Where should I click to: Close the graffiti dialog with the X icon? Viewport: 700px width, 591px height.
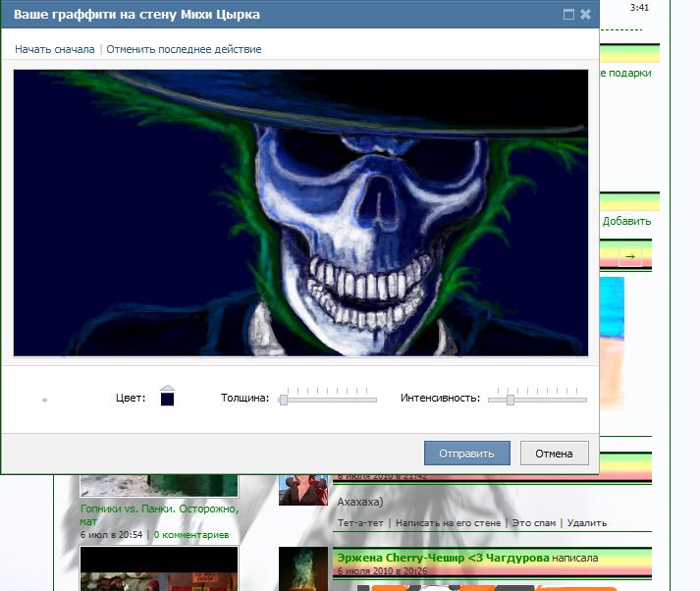pos(586,15)
